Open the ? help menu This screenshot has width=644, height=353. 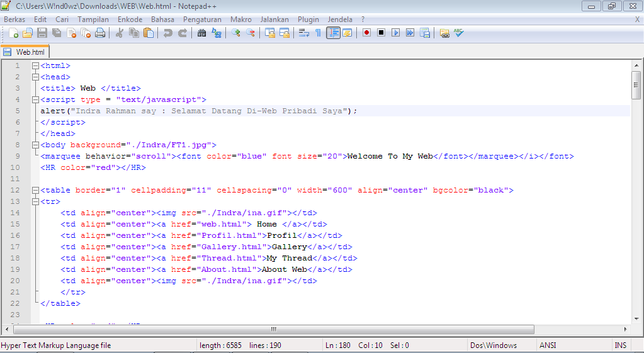pos(363,20)
